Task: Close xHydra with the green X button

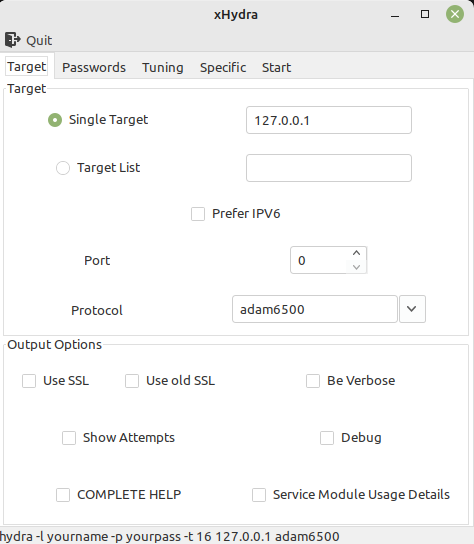Action: [455, 14]
